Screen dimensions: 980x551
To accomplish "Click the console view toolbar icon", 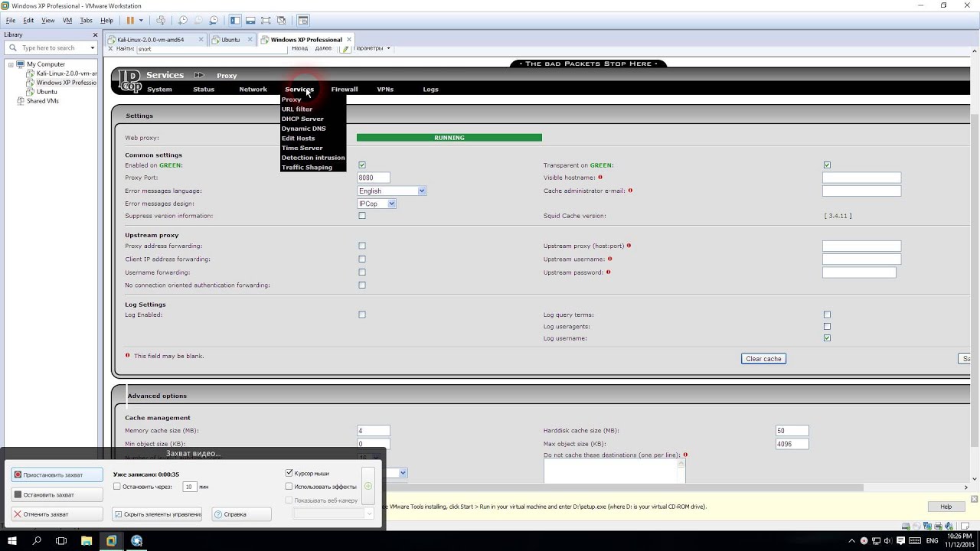I will coord(303,21).
